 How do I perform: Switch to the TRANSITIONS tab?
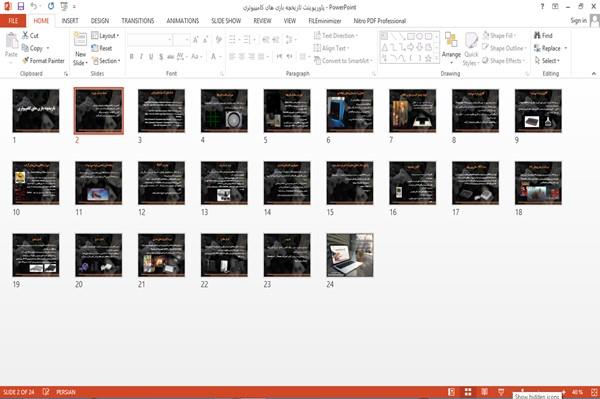click(x=138, y=21)
